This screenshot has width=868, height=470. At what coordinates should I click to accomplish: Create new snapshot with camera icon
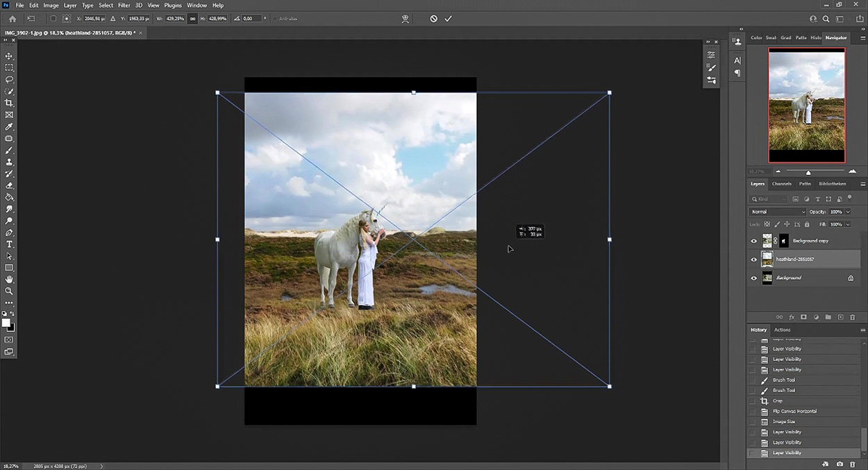pyautogui.click(x=840, y=464)
